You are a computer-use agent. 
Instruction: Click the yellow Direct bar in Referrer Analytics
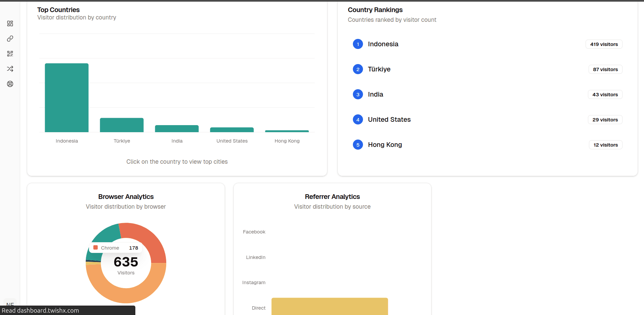(x=330, y=306)
